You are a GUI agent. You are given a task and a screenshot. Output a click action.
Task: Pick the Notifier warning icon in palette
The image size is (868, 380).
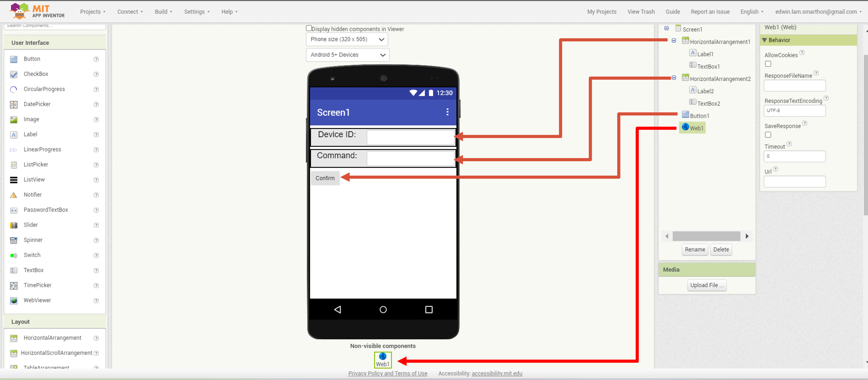(x=14, y=195)
